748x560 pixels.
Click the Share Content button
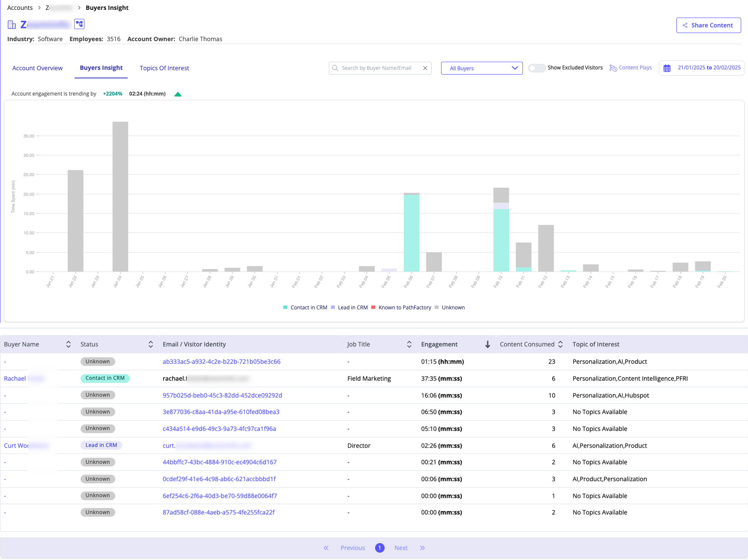coord(708,25)
